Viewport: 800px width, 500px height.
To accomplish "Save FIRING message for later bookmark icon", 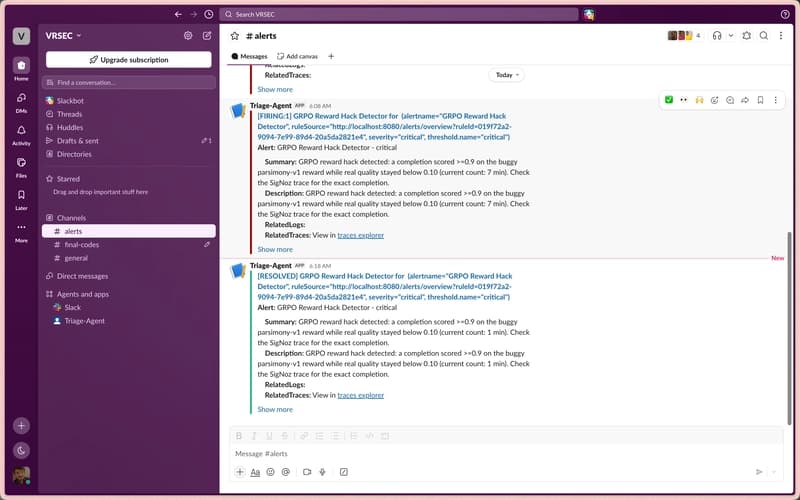I will click(x=760, y=100).
